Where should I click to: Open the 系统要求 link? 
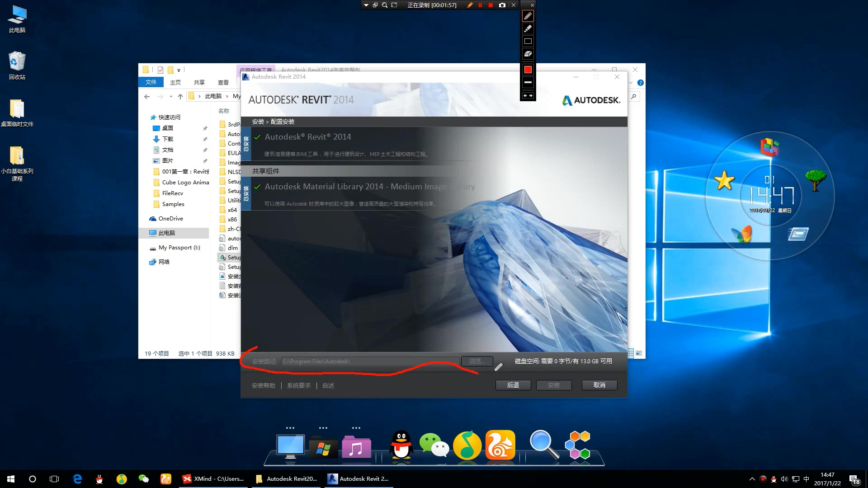[x=298, y=385]
